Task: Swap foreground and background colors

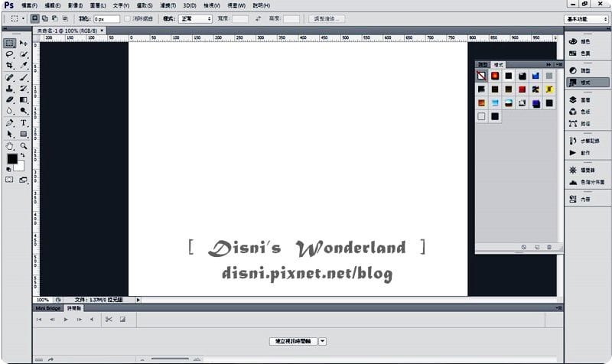Action: (23, 155)
